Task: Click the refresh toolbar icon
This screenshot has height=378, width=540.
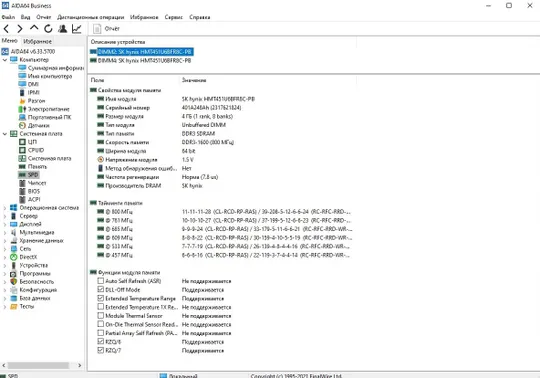Action: coord(48,29)
